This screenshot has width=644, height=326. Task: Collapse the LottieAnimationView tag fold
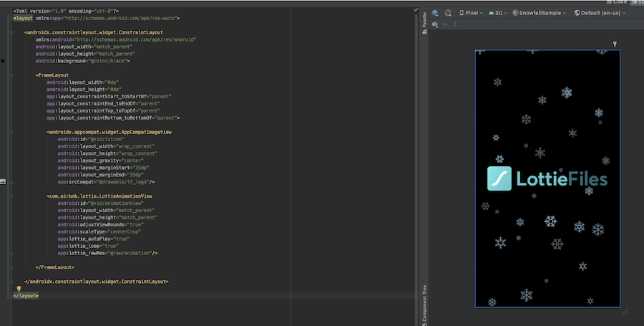(x=11, y=196)
